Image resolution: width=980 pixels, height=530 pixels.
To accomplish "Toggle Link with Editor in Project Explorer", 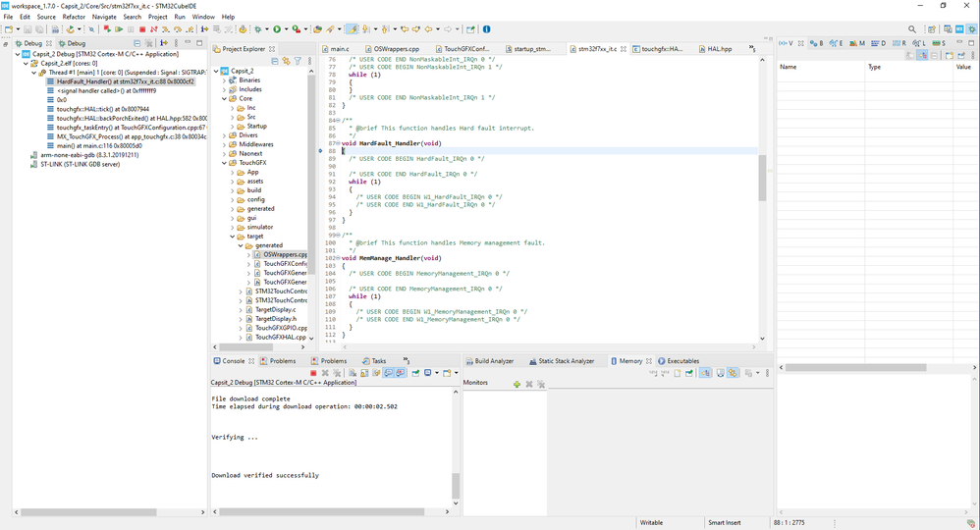I will tap(286, 61).
